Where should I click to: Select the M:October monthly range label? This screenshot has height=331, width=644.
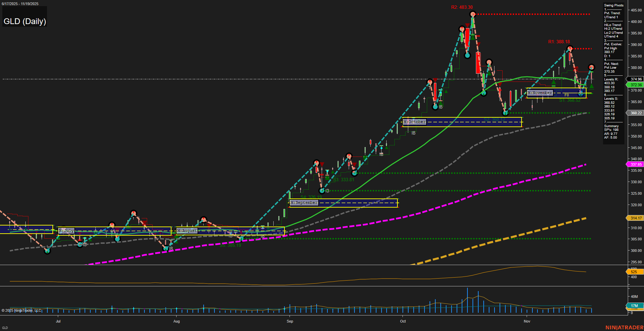[x=414, y=121]
